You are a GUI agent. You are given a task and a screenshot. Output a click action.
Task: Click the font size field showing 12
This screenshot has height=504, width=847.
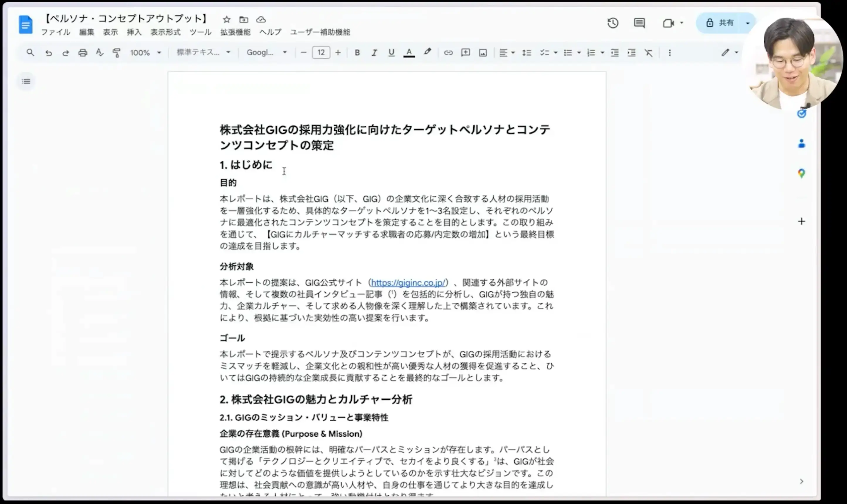[x=321, y=52]
